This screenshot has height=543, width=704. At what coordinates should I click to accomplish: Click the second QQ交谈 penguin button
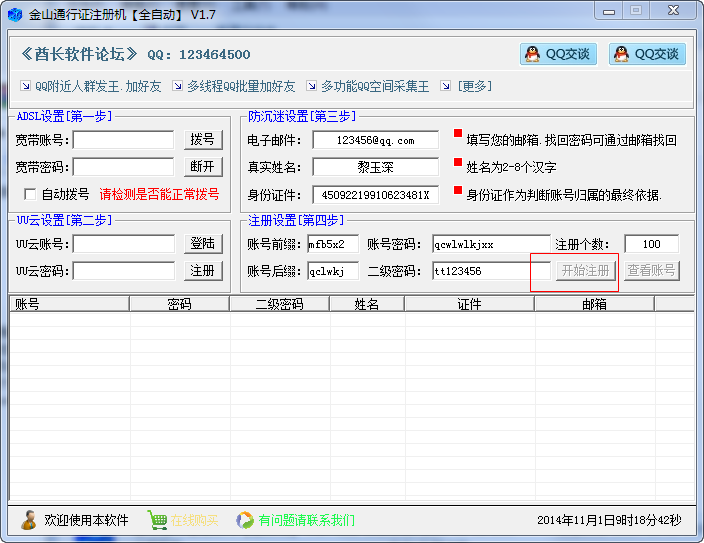point(647,54)
